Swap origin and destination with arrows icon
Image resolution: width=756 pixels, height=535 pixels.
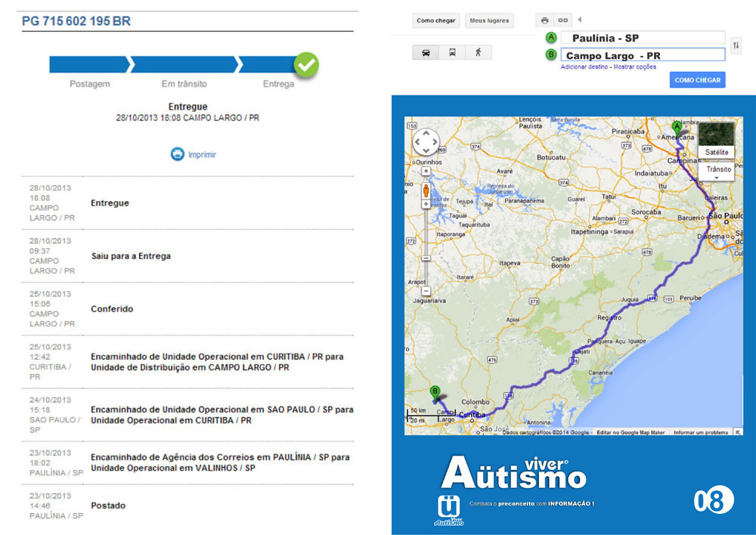click(x=736, y=46)
